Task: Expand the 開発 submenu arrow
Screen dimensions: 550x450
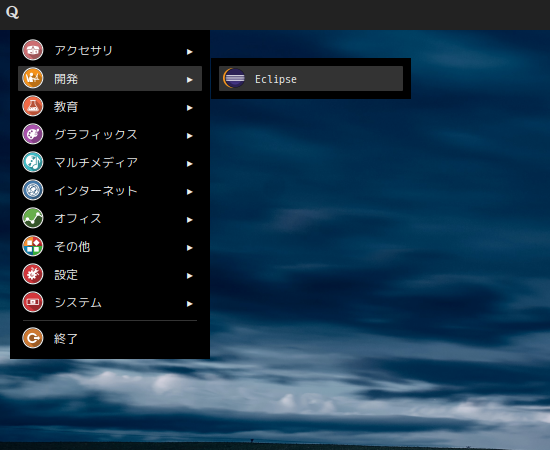Action: (190, 80)
